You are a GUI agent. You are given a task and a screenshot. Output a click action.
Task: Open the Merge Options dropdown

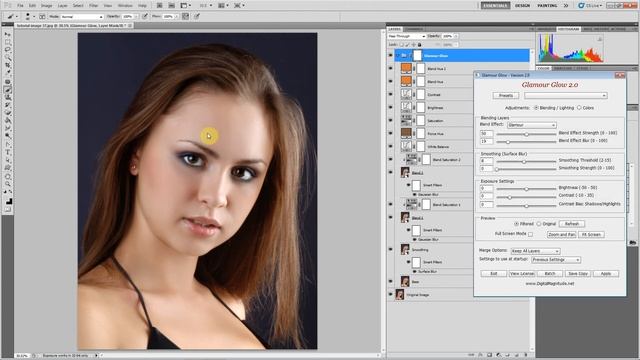[x=535, y=251]
